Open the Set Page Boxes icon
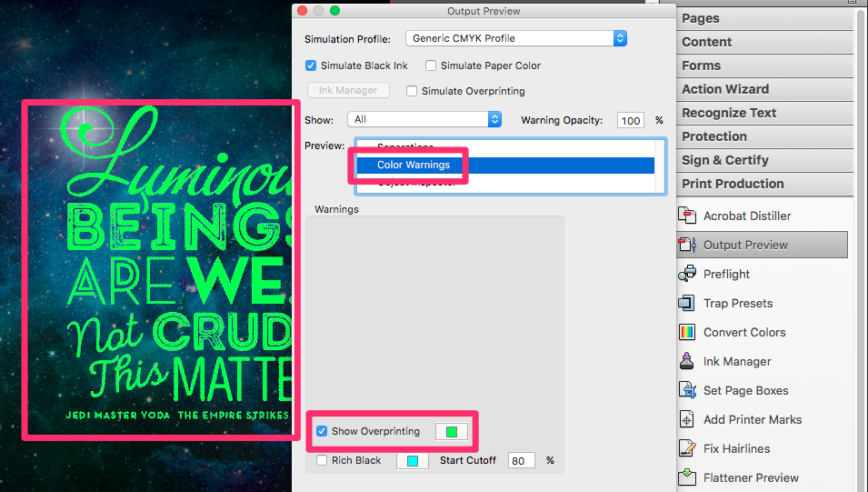868x492 pixels. point(688,391)
